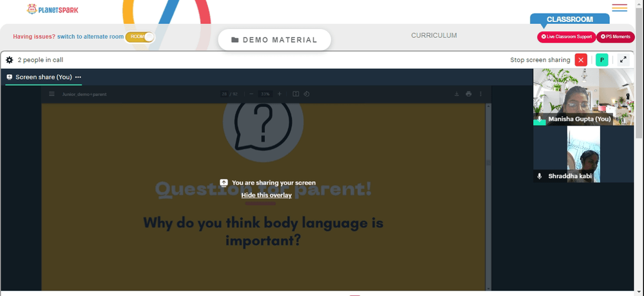This screenshot has width=644, height=296.
Task: Click Junior_demo+parent PDF title
Action: pyautogui.click(x=84, y=94)
